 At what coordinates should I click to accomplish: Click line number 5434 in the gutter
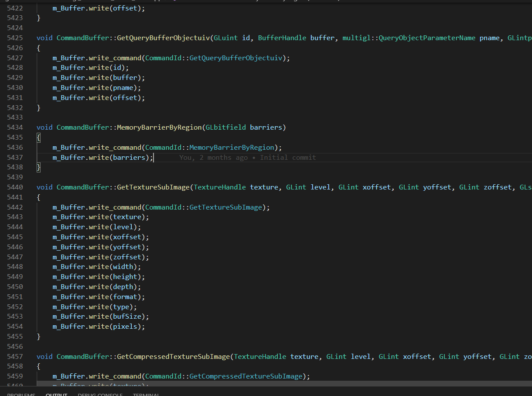click(x=15, y=127)
